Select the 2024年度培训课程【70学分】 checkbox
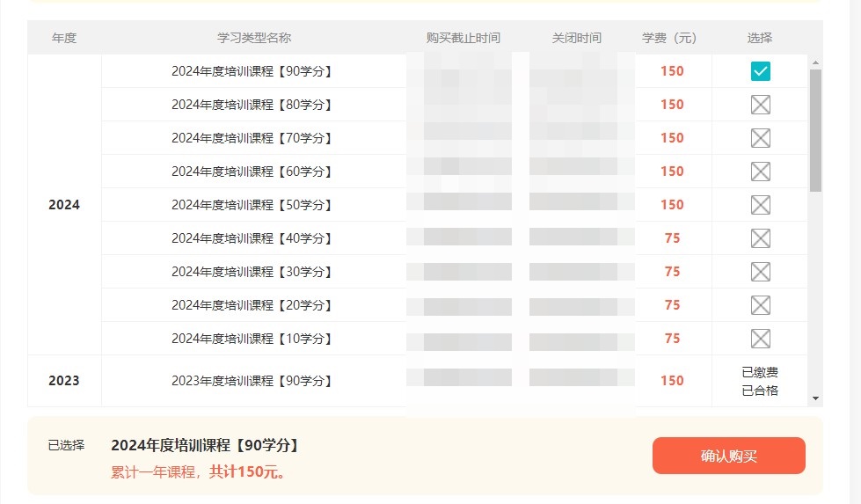This screenshot has height=504, width=861. (x=761, y=138)
